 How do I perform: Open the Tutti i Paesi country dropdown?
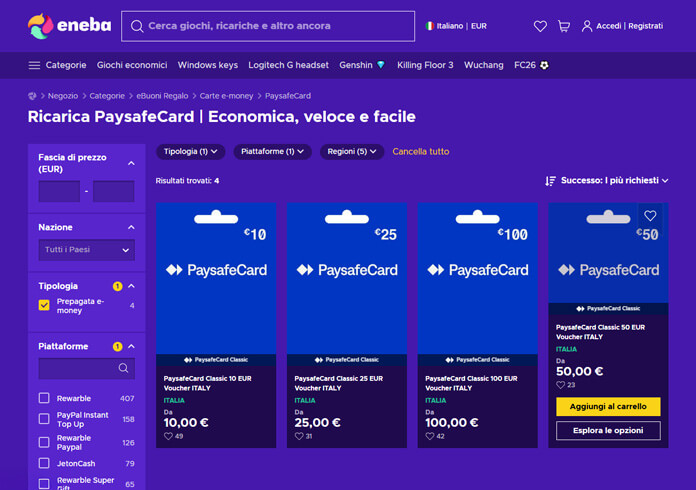[x=87, y=249]
